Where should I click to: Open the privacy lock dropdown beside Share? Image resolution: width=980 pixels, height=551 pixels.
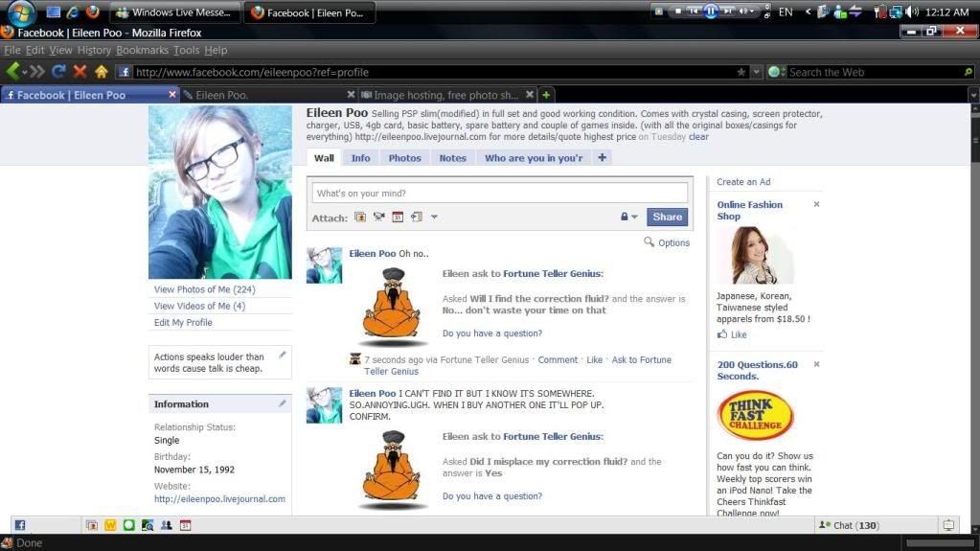[x=628, y=217]
